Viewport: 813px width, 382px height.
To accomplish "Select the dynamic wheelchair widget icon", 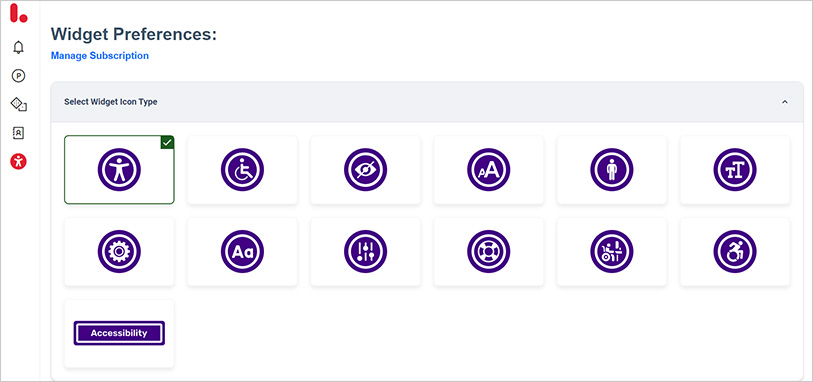I will click(735, 252).
